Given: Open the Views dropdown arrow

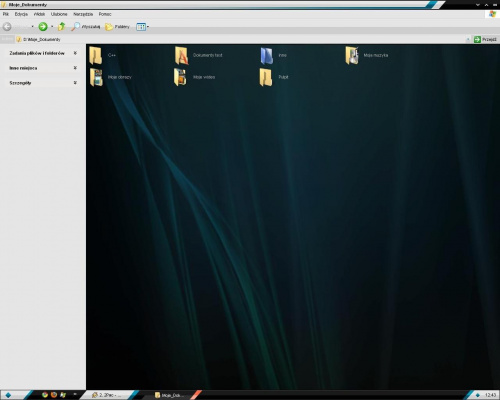Looking at the screenshot, I should 148,27.
